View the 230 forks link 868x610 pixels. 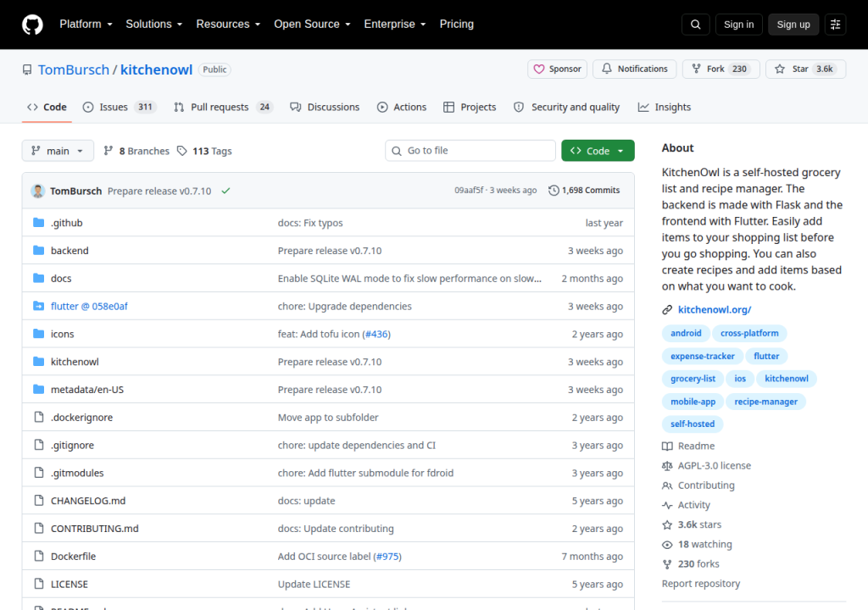691,564
